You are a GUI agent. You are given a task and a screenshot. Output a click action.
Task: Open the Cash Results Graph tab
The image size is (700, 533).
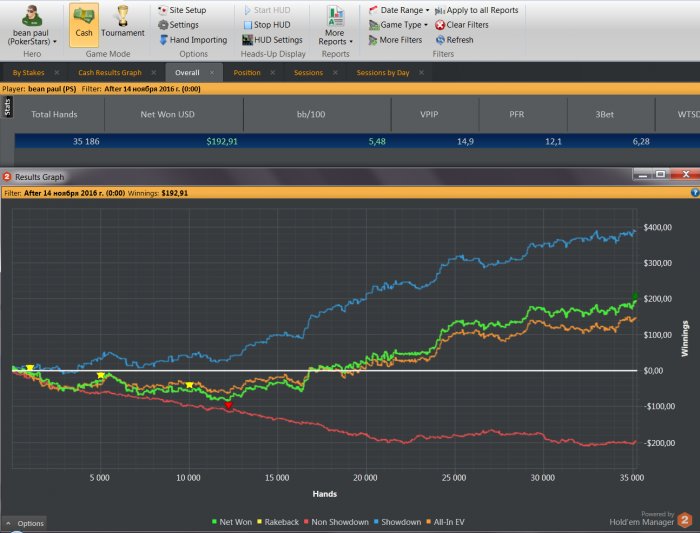(109, 73)
